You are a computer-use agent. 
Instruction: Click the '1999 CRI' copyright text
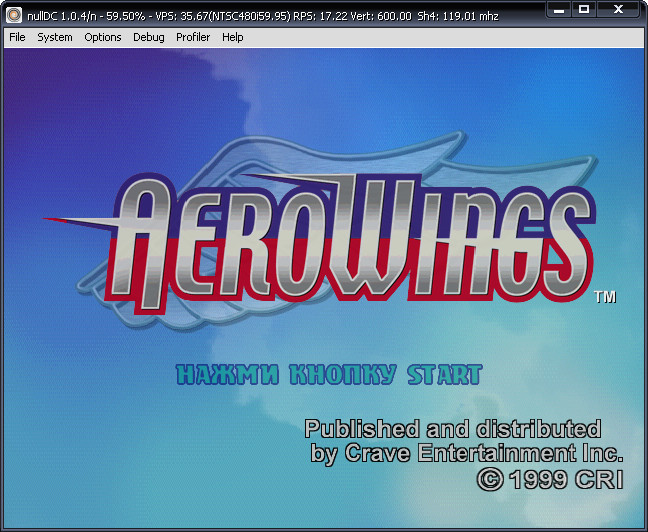pos(550,480)
